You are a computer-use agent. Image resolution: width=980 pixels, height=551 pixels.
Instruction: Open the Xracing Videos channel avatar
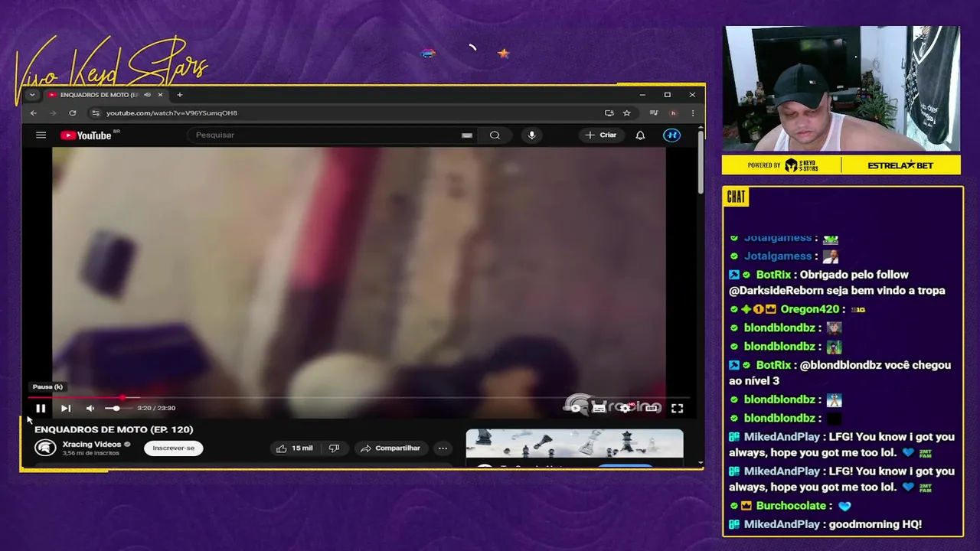45,448
